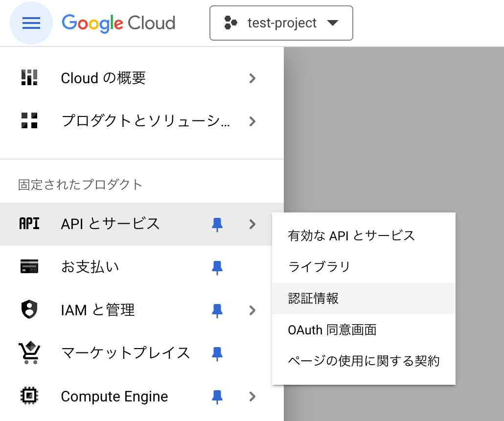Click the Google Cloud logo
Image resolution: width=504 pixels, height=421 pixels.
[118, 23]
